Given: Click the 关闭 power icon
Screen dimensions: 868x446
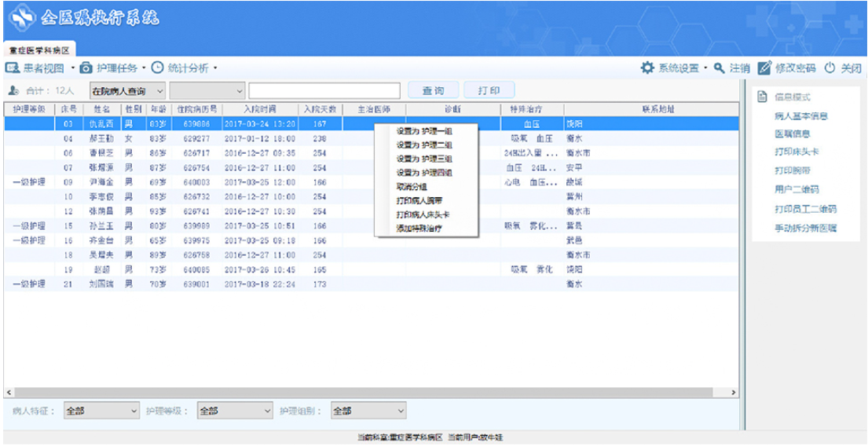Looking at the screenshot, I should (x=830, y=68).
